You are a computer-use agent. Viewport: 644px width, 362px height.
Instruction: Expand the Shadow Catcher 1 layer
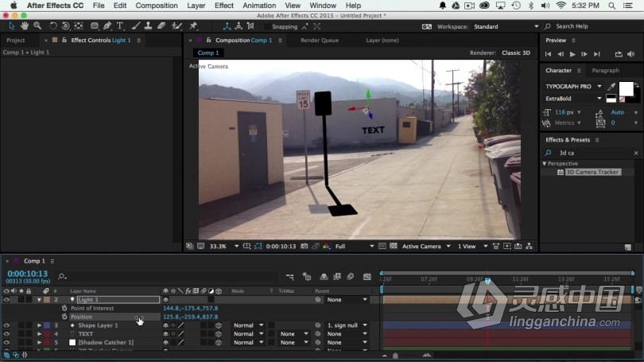[40, 342]
